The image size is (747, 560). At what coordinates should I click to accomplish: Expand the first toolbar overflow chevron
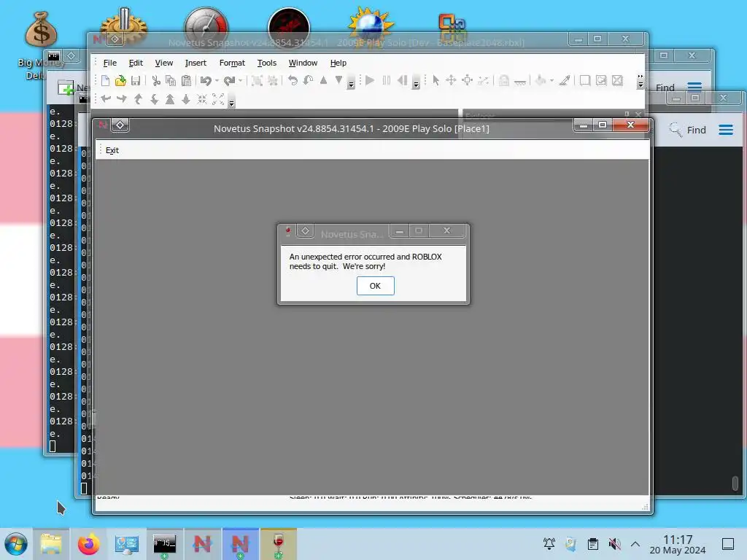[x=351, y=84]
